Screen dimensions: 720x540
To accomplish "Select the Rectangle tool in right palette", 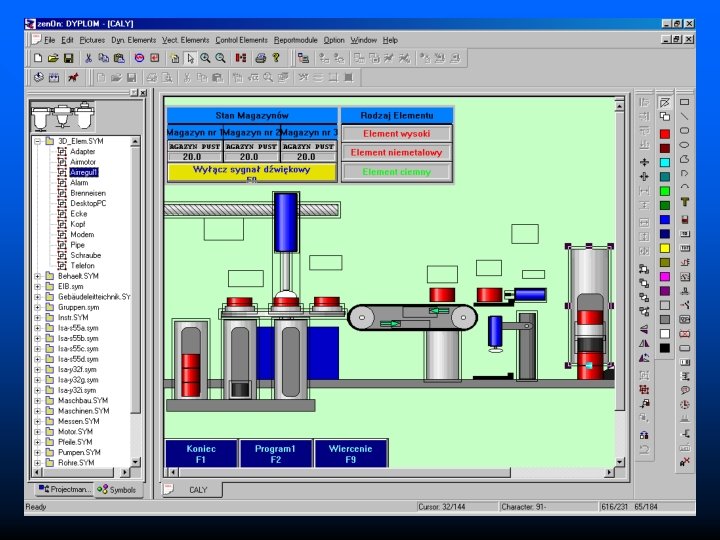I will [684, 102].
